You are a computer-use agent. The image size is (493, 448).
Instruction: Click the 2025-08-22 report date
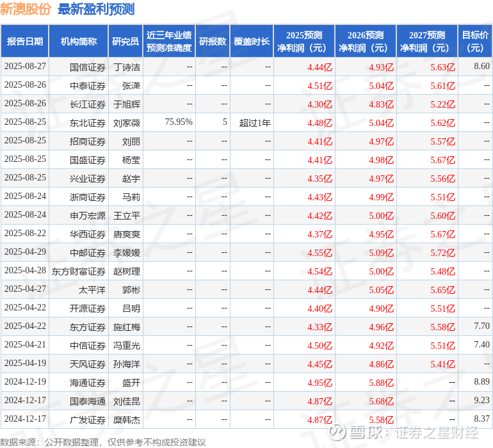coord(25,233)
